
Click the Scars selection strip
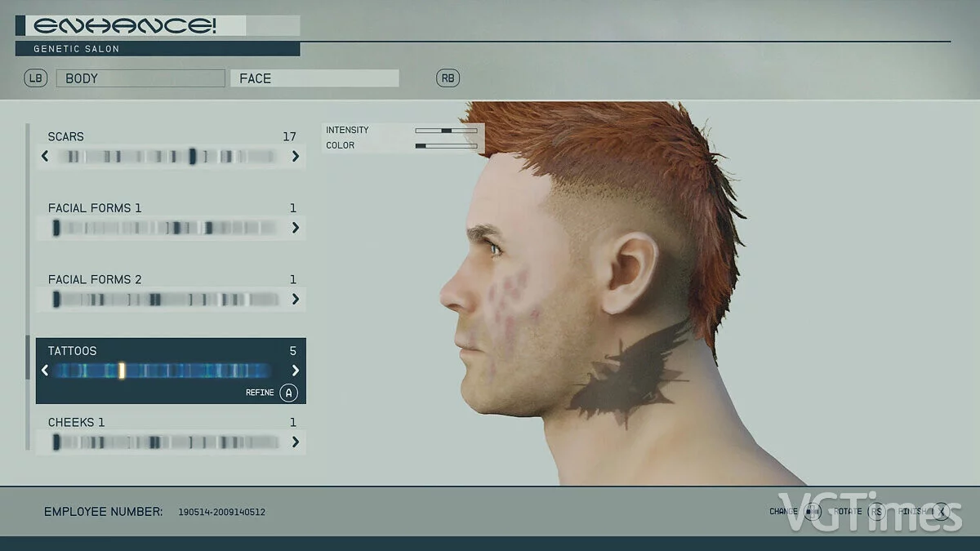pyautogui.click(x=170, y=156)
